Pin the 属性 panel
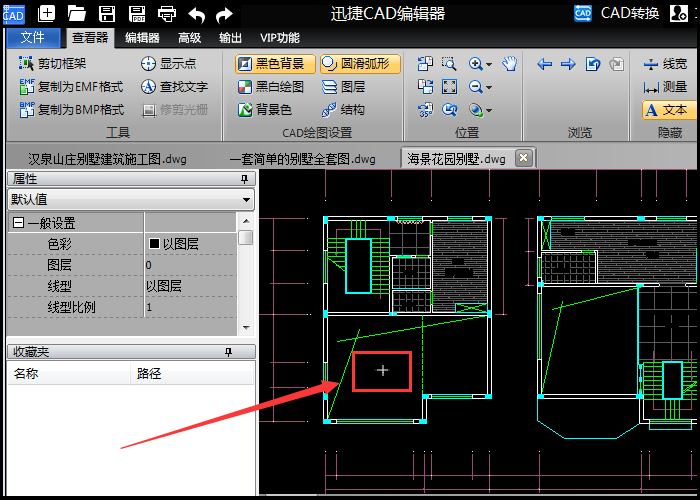700x500 pixels. pos(244,179)
